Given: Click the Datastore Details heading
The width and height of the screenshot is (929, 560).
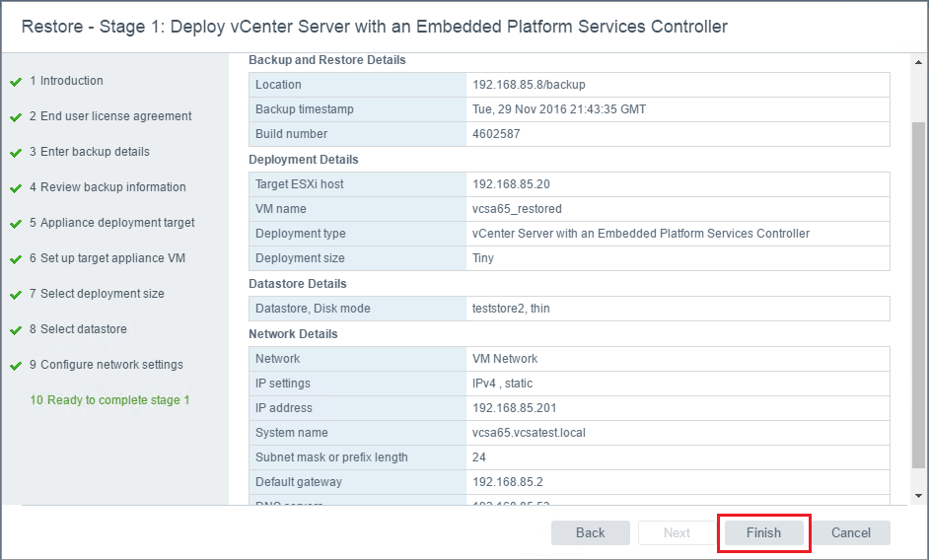Looking at the screenshot, I should pyautogui.click(x=298, y=284).
